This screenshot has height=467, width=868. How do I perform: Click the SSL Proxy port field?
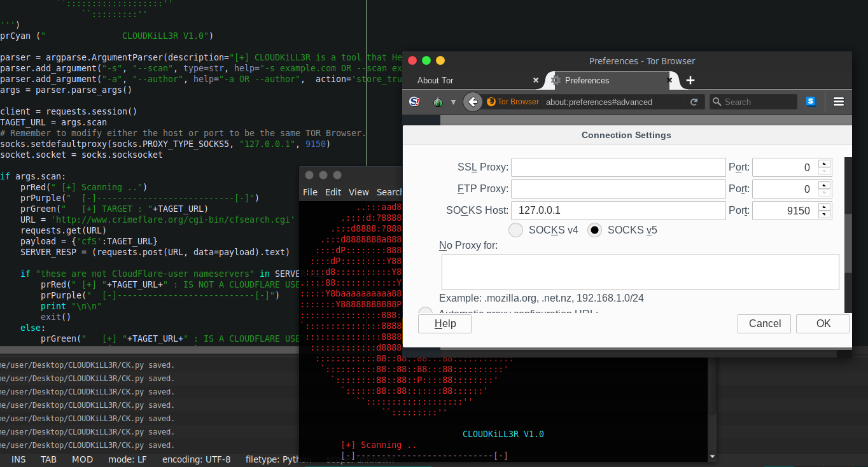(785, 167)
